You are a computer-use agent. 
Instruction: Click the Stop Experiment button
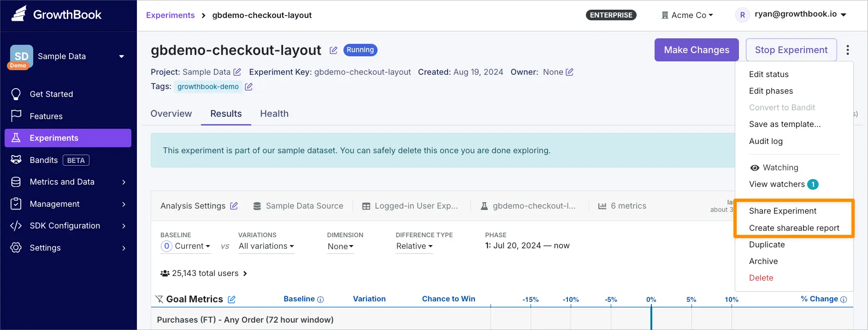pyautogui.click(x=791, y=50)
